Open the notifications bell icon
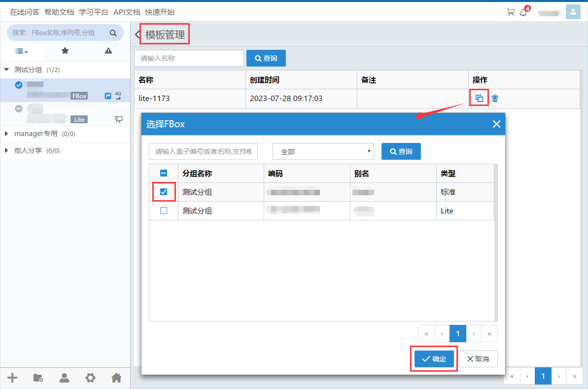 523,12
